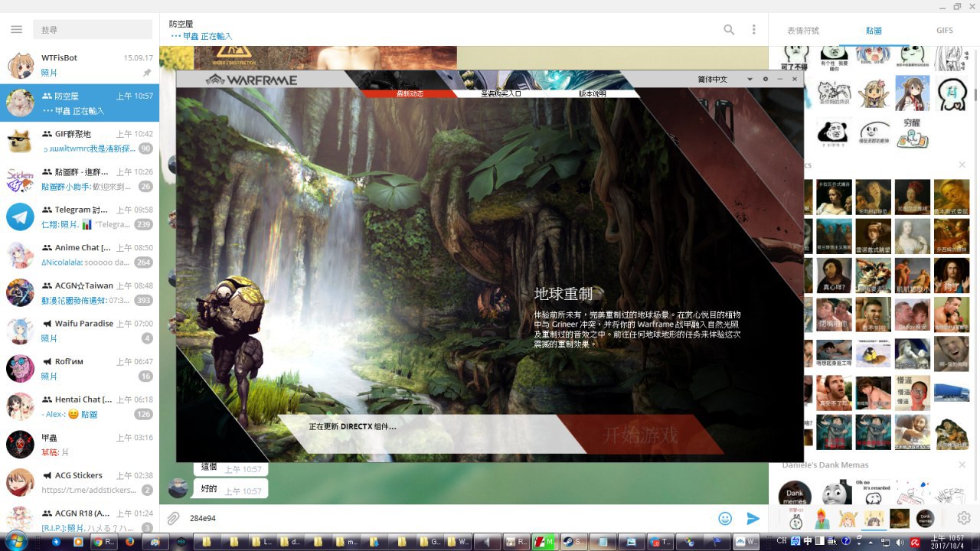Image resolution: width=980 pixels, height=551 pixels.
Task: Click the 開始游戏 play button
Action: pyautogui.click(x=640, y=435)
